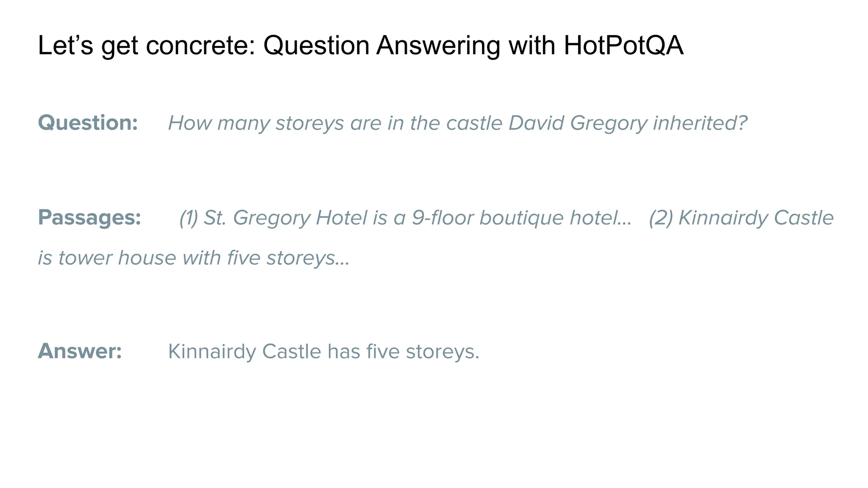Click 'David Gregory' in the question
The width and height of the screenshot is (868, 488).
(x=578, y=124)
